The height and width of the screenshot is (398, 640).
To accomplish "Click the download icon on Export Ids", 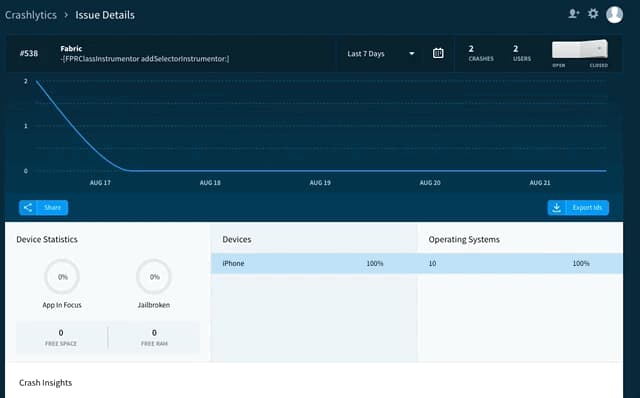I will 556,207.
